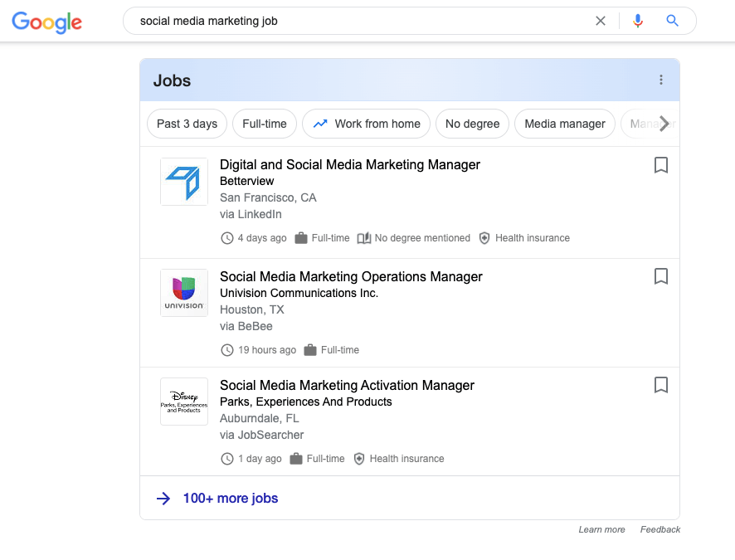The image size is (735, 560).
Task: Toggle the Past 3 days filter
Action: click(187, 123)
